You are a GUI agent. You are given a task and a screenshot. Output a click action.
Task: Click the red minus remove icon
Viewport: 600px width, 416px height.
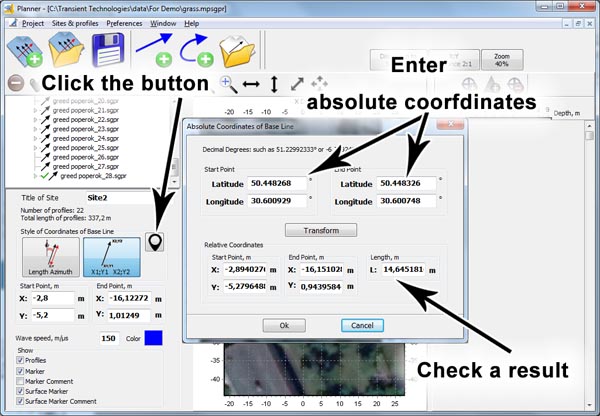coord(16,83)
